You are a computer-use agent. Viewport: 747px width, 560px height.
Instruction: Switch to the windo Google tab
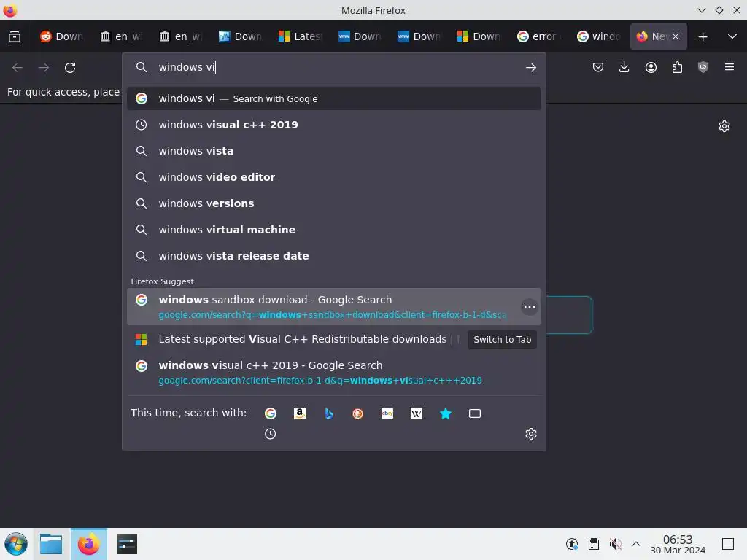pos(598,36)
